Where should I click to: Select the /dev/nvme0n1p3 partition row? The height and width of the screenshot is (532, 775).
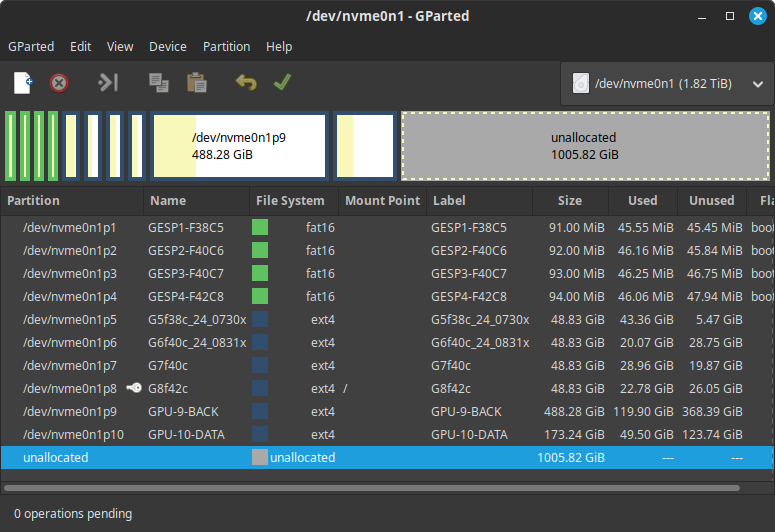(x=387, y=273)
